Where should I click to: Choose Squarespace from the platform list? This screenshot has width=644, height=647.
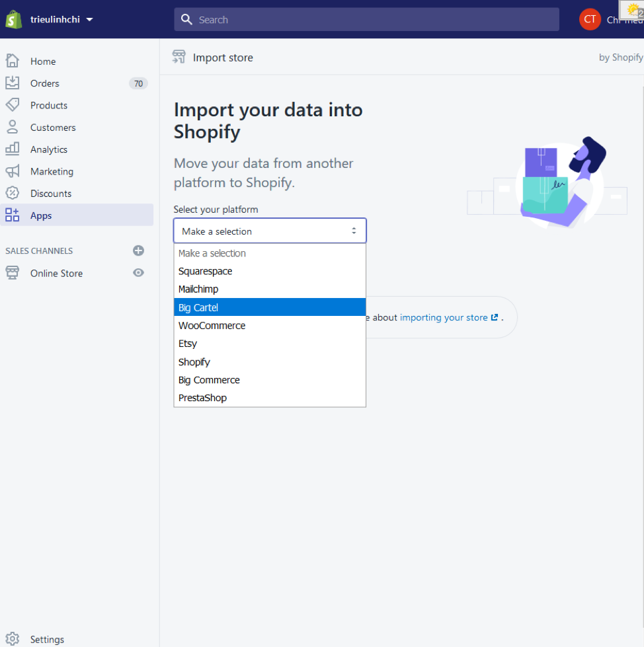pos(270,271)
